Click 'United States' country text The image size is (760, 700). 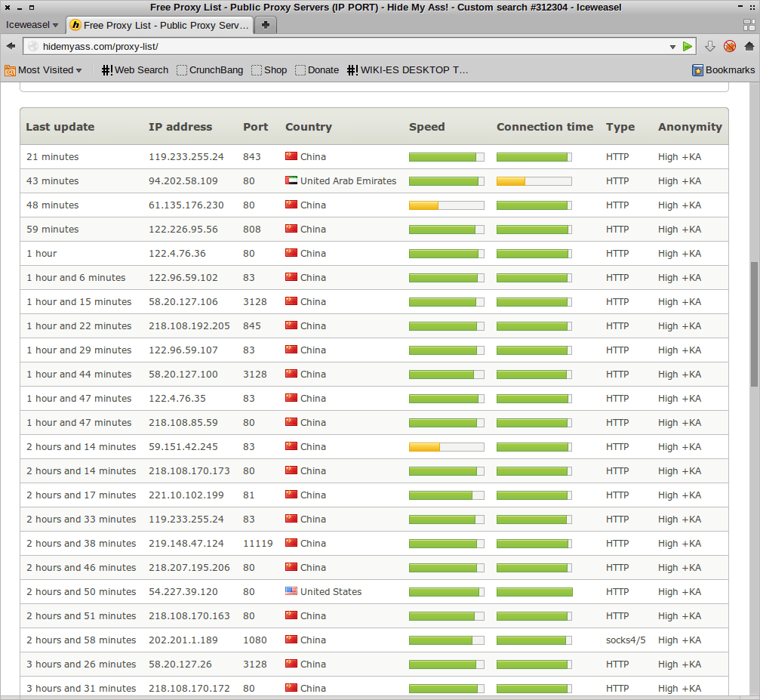pos(331,592)
